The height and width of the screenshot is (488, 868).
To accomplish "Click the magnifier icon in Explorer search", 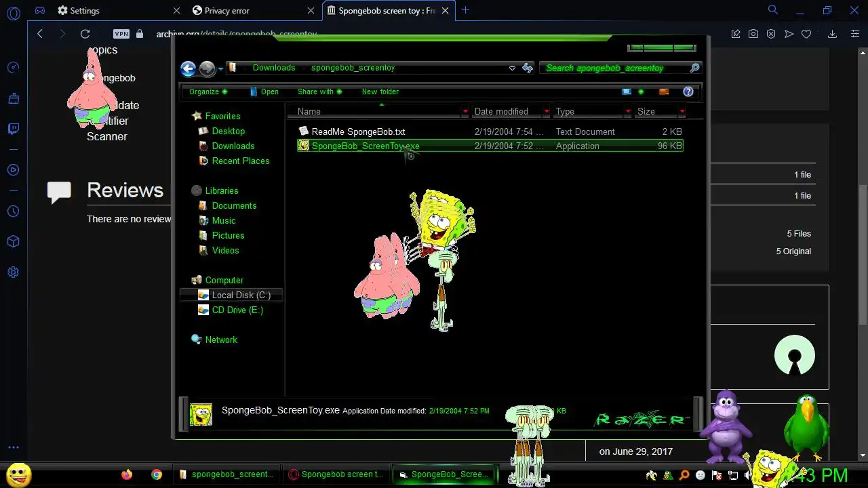I will coord(694,68).
